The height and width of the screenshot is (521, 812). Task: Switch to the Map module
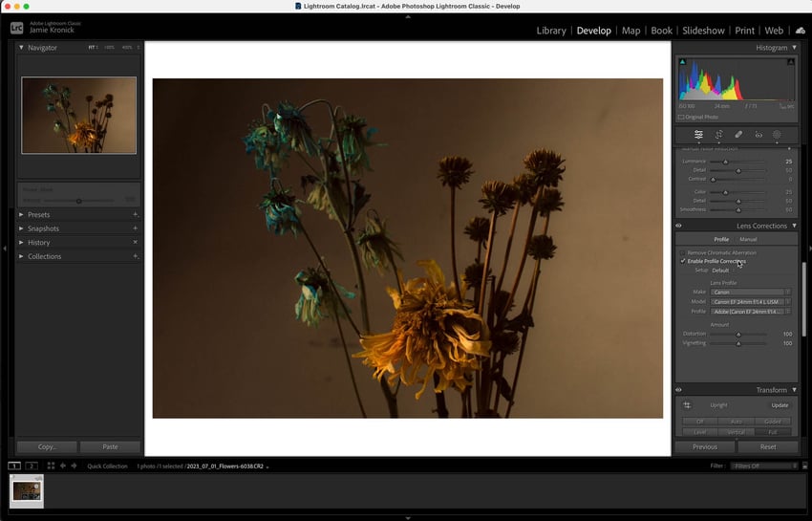[x=630, y=31]
